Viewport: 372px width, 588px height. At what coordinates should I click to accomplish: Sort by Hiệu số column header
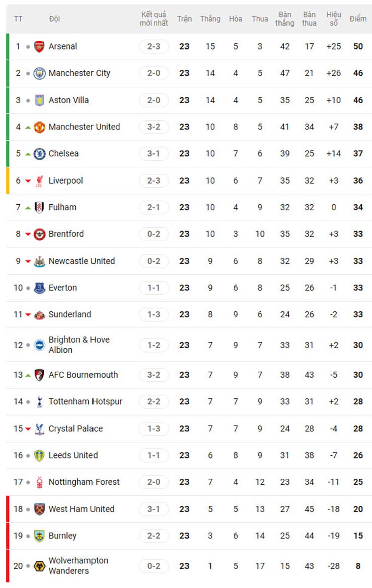(334, 19)
